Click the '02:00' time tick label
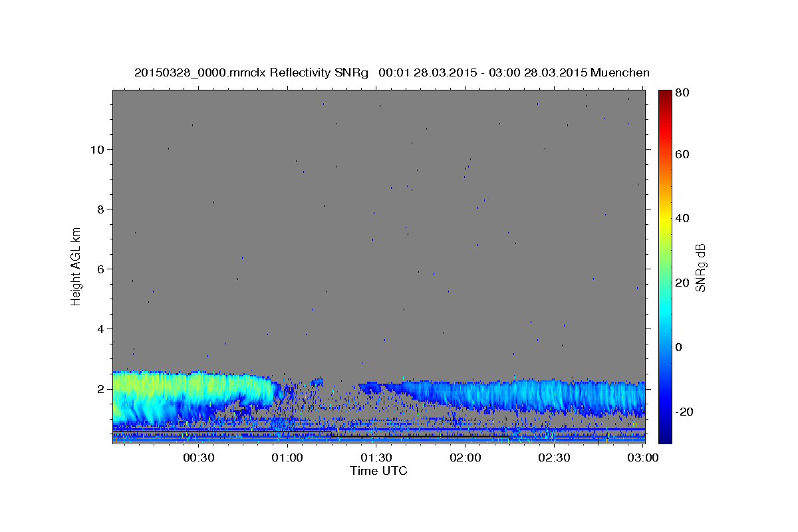The height and width of the screenshot is (532, 798). coord(465,458)
